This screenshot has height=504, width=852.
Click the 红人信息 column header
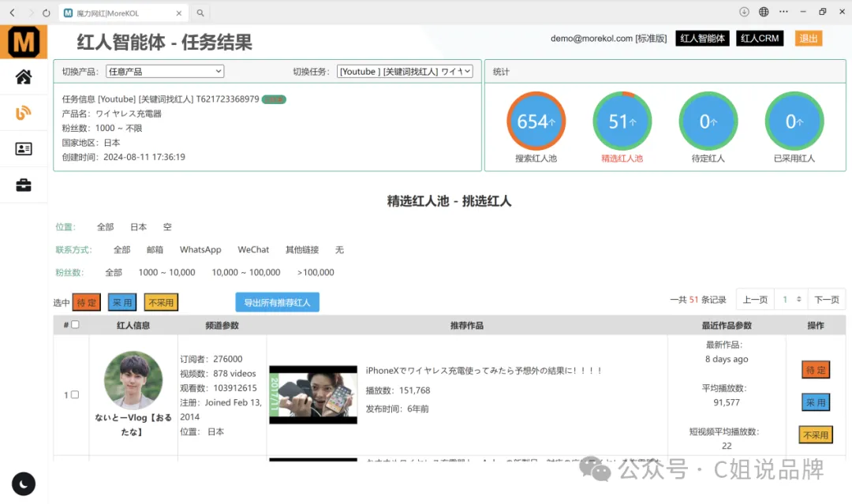133,325
